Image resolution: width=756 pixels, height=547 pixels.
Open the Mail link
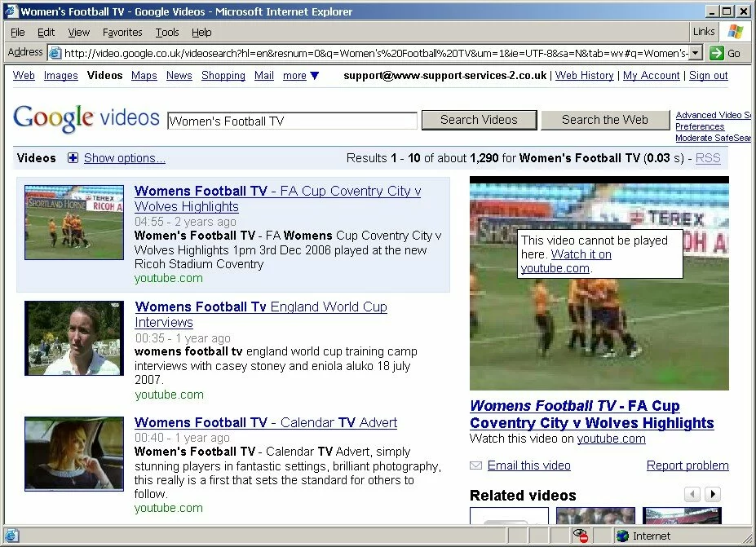(x=263, y=76)
